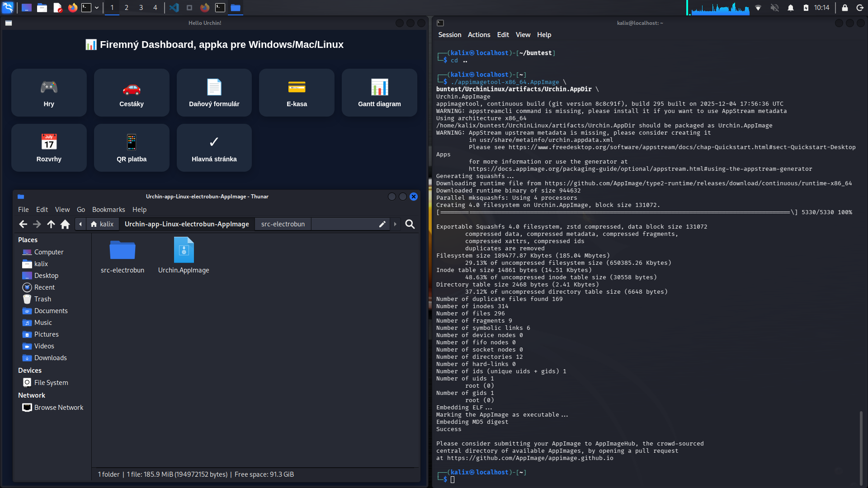Click the 10:14 clock

tap(822, 8)
